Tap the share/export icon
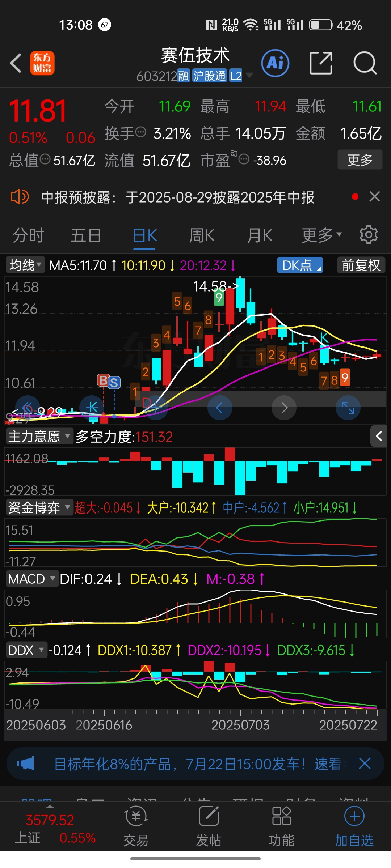 [321, 63]
